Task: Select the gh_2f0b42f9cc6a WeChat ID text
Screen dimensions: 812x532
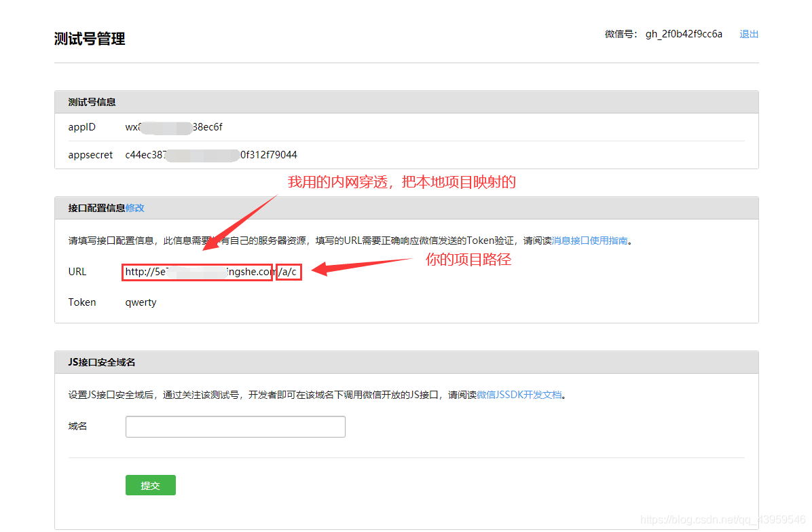Action: click(x=684, y=34)
